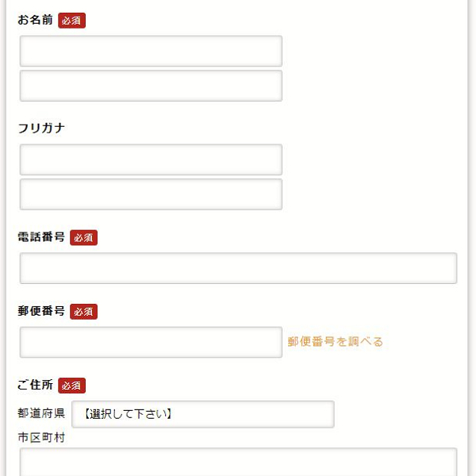Select the 電話番号 input field
Screen dimensions: 476x476
238,268
